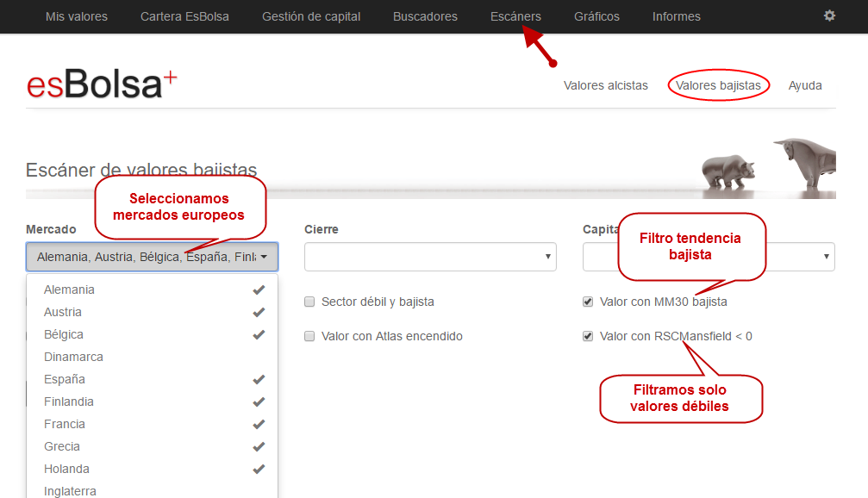Go to Gestión de capital menu
868x498 pixels.
pos(311,16)
